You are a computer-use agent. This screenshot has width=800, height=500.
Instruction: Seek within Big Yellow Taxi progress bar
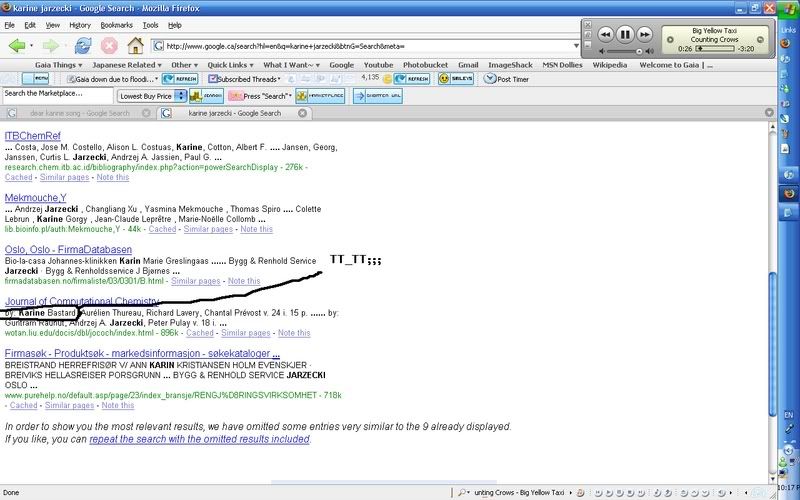pyautogui.click(x=715, y=48)
